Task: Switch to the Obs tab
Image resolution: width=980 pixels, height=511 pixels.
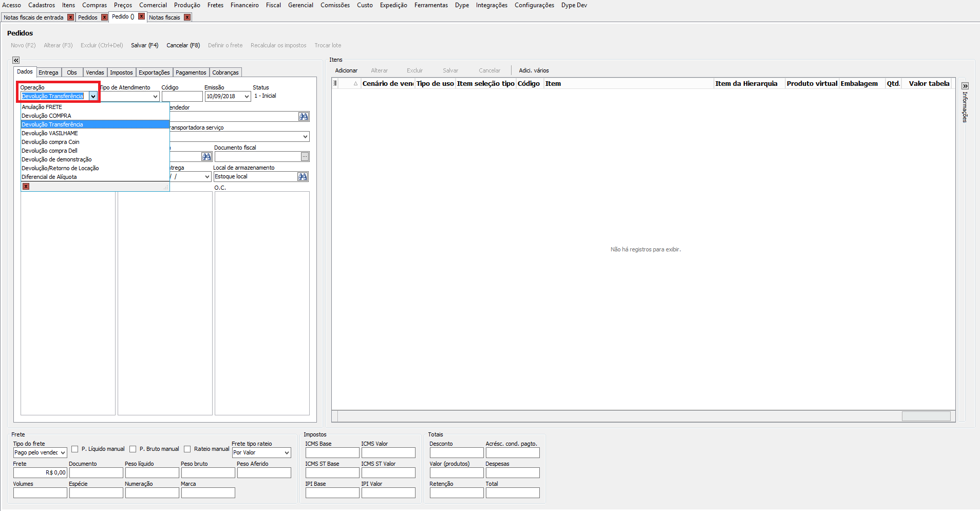Action: [72, 72]
